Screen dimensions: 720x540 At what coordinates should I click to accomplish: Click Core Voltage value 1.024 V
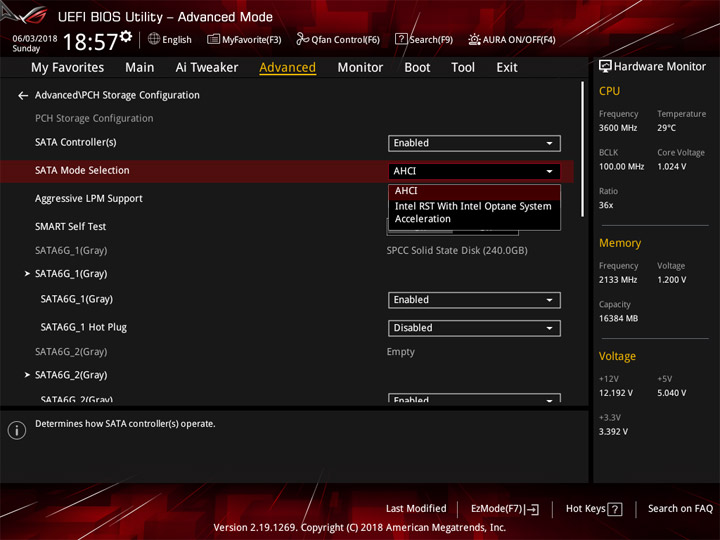672,167
